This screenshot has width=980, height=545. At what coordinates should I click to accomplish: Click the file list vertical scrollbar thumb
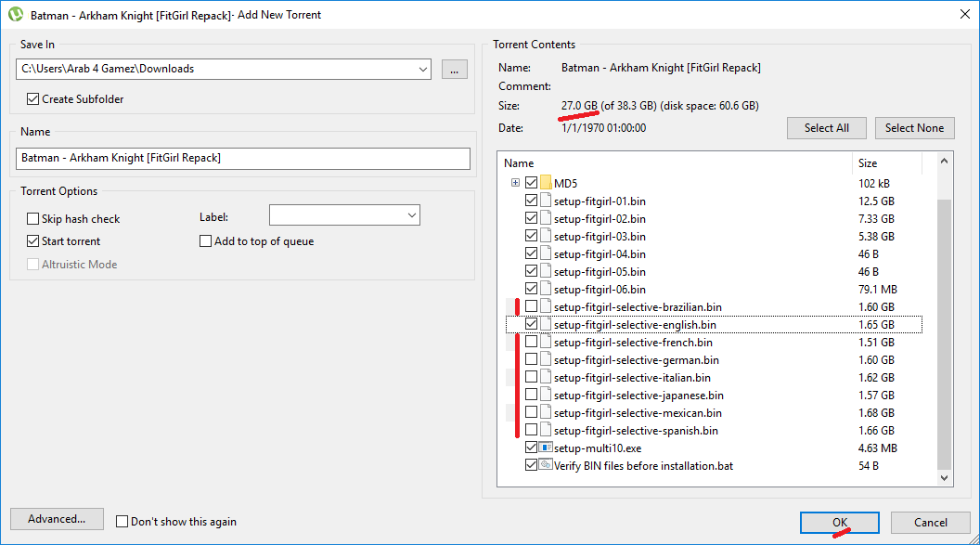pos(944,333)
